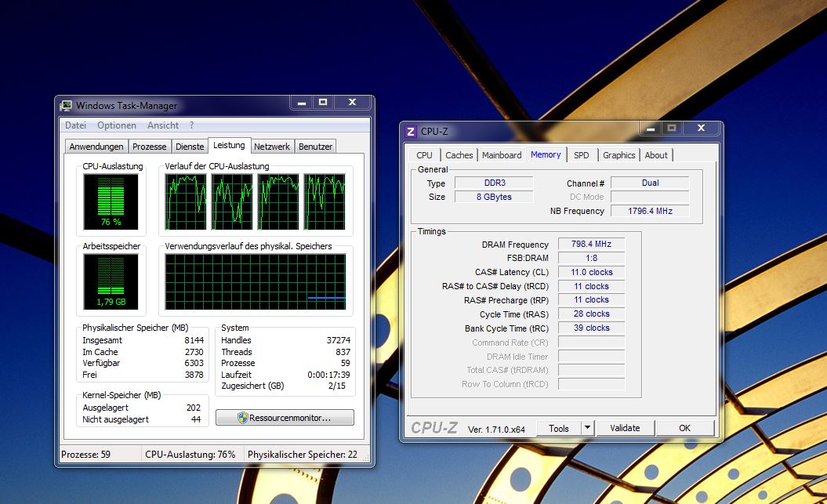This screenshot has height=504, width=827.
Task: Click the CPU-Auslastung 76 % gauge
Action: point(111,202)
